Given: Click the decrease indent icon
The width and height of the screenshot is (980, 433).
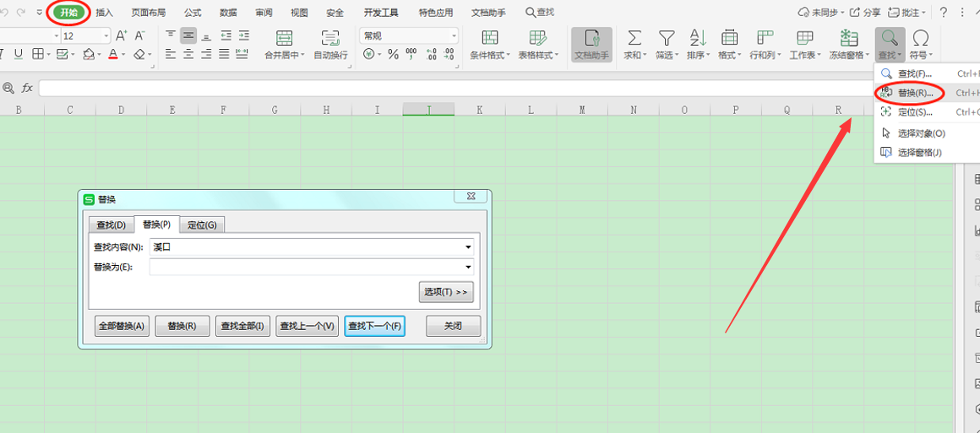Looking at the screenshot, I should 226,35.
